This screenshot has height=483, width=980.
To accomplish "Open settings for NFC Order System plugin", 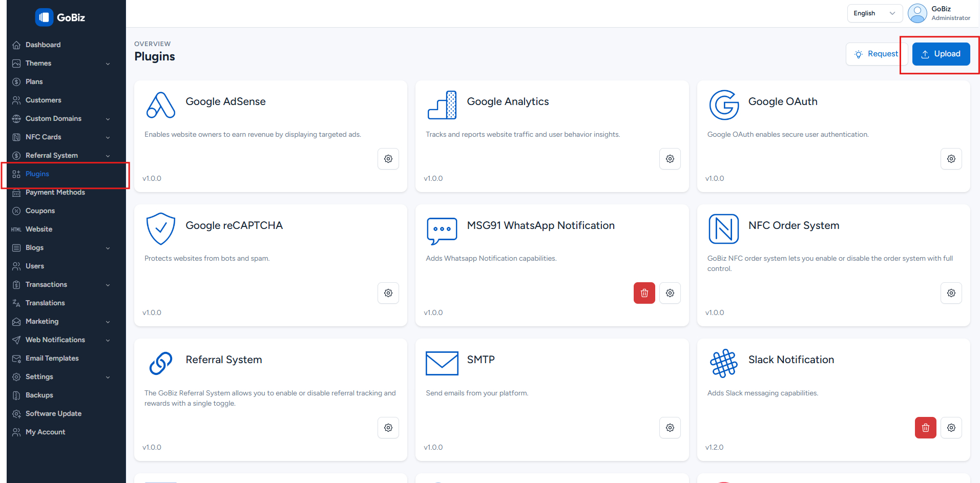I will click(x=951, y=293).
